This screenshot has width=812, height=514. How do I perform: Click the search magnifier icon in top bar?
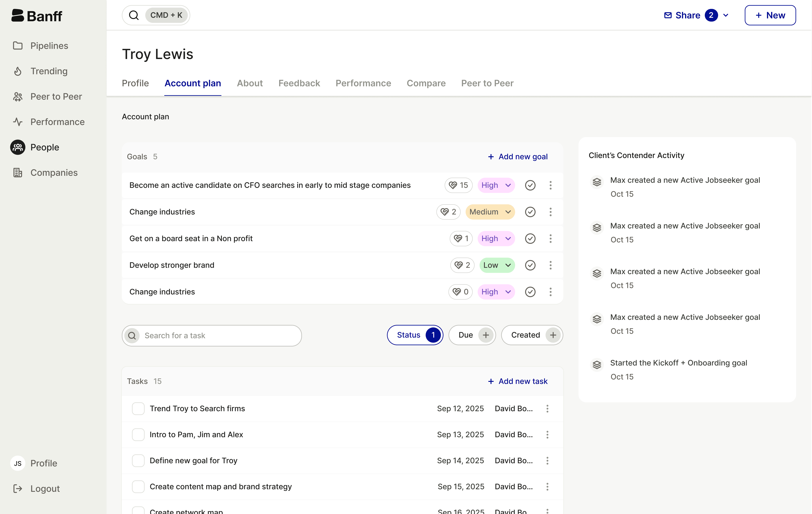pos(134,15)
